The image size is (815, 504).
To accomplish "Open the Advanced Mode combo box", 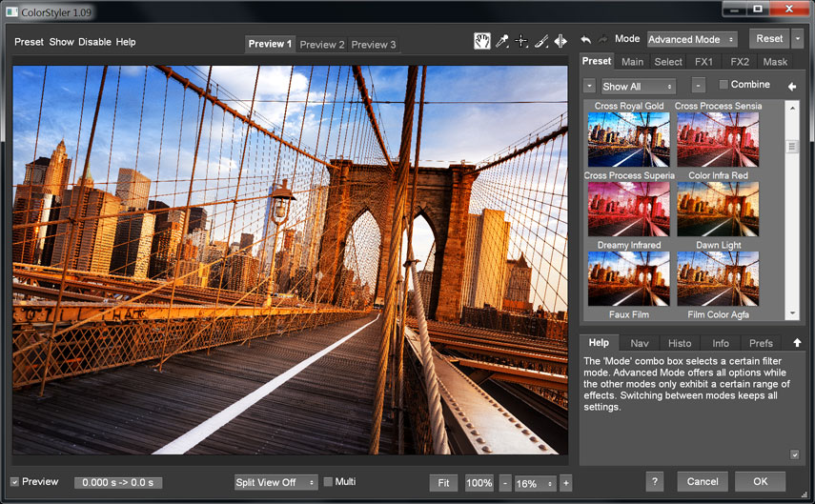I will click(691, 40).
